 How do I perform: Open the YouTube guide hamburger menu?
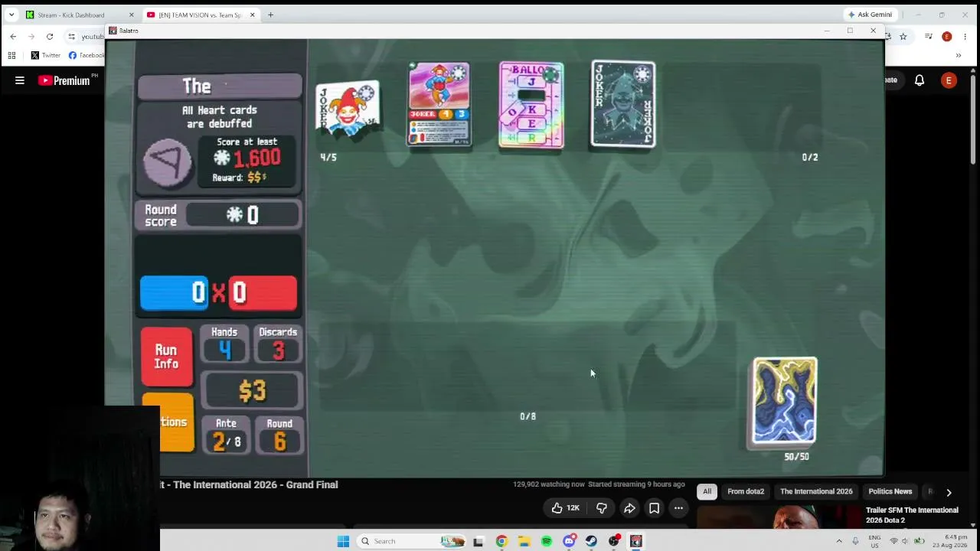pyautogui.click(x=20, y=80)
